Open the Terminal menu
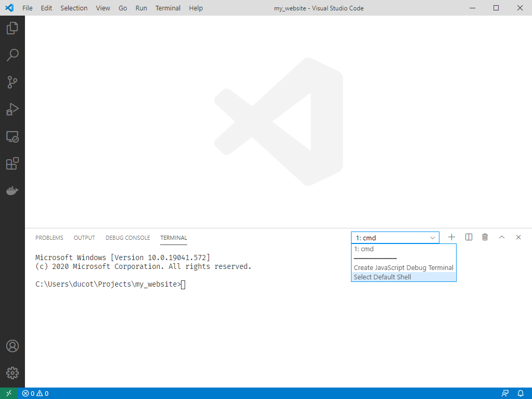 [x=167, y=8]
